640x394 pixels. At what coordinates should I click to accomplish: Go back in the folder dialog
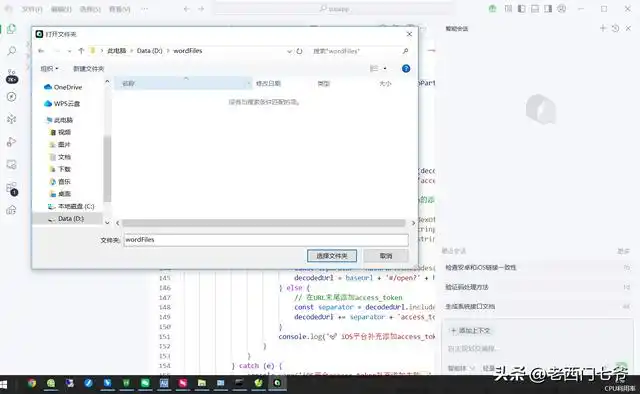[x=41, y=51]
